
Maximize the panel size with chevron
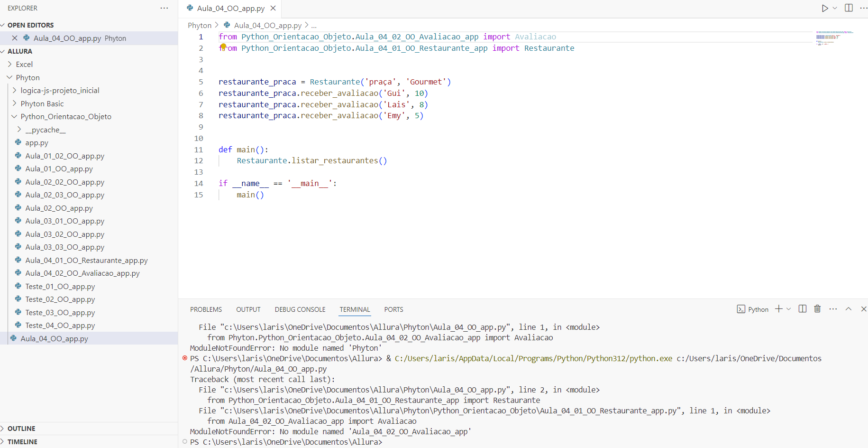849,309
